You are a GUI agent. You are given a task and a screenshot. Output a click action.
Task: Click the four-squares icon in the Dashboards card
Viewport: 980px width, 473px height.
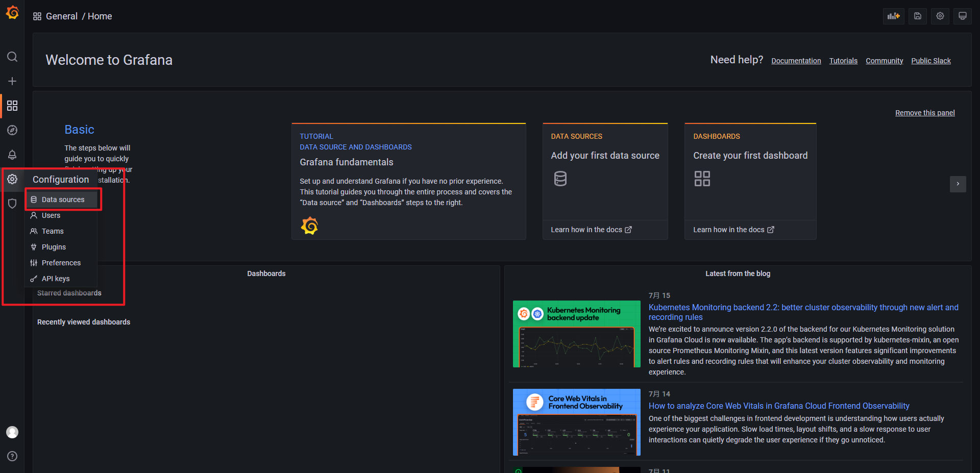point(702,179)
